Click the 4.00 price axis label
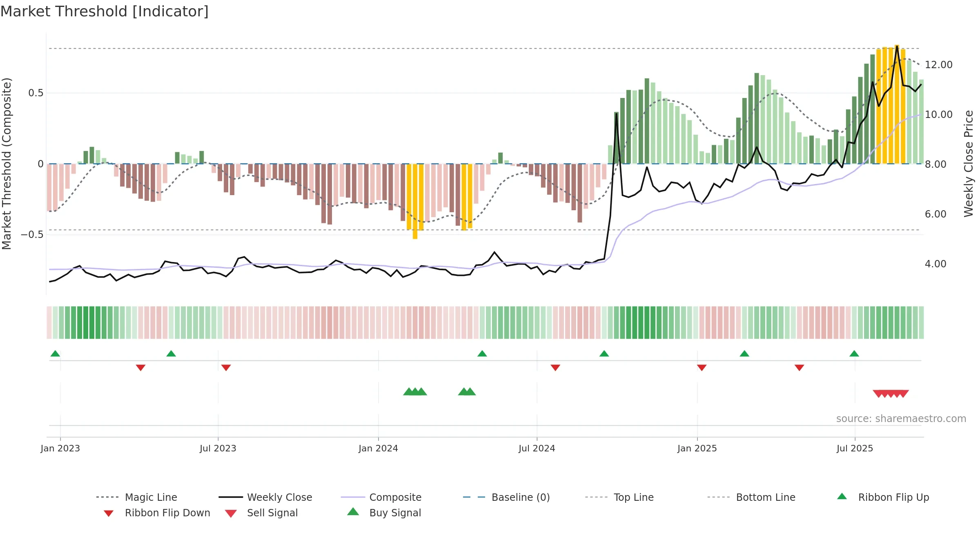Screen dimensions: 980x551 935,264
